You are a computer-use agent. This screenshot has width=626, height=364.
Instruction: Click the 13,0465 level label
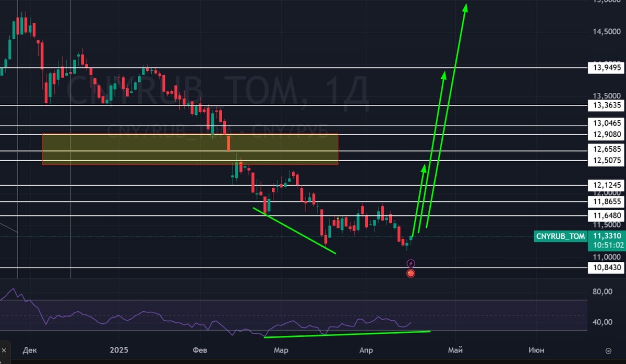coord(607,124)
